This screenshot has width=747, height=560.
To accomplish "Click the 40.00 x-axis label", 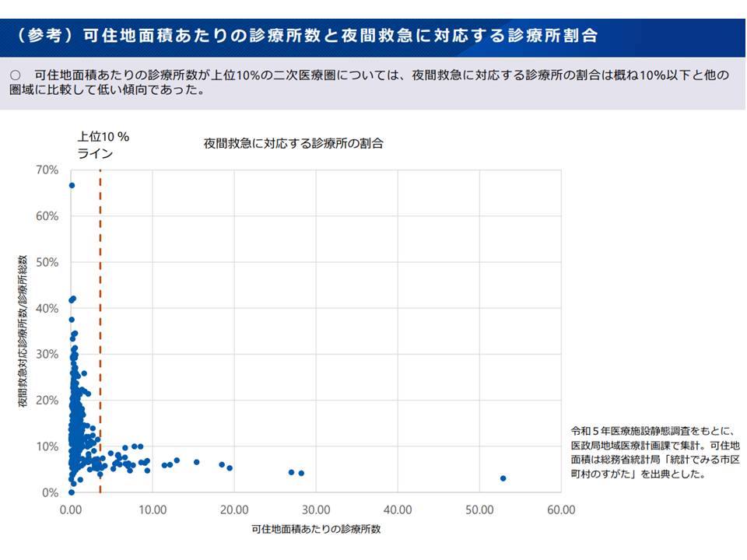I will pos(398,510).
